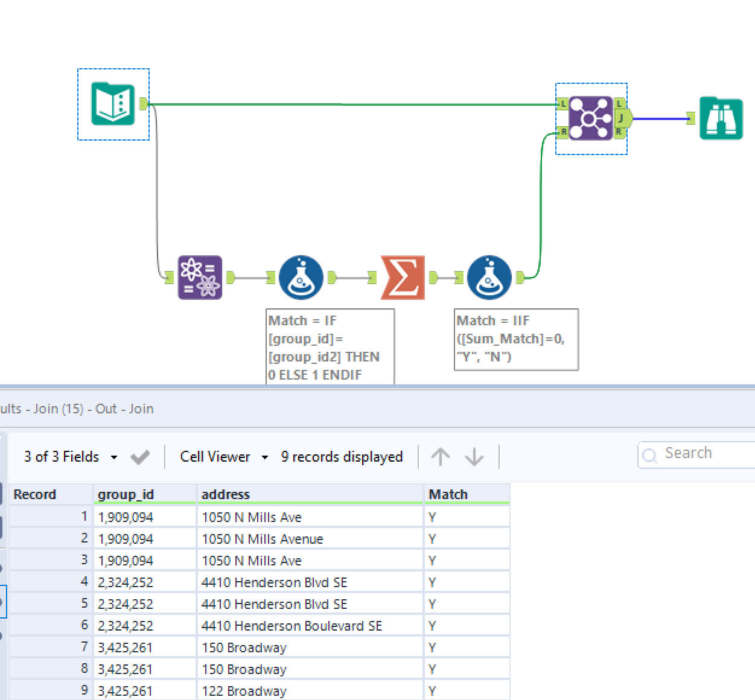Screen dimensions: 755x700
Task: Click the down arrow to jump to next record
Action: (x=474, y=457)
